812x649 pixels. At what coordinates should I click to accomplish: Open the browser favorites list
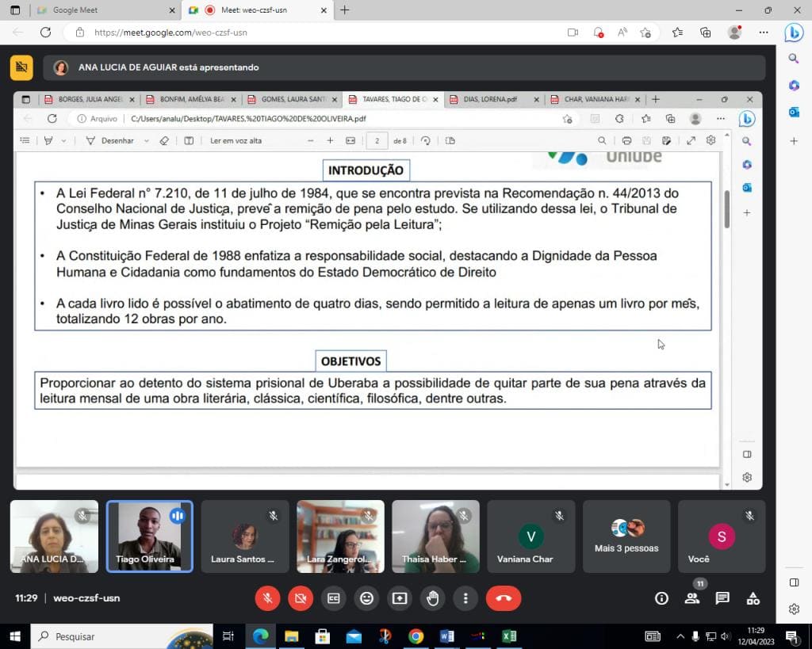pyautogui.click(x=677, y=32)
